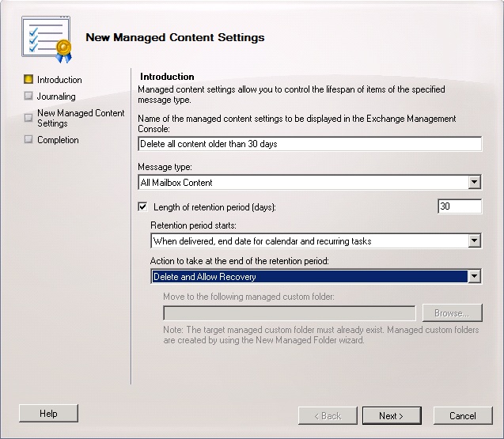Click the Browse button for custom folder
The width and height of the screenshot is (504, 439).
click(453, 312)
